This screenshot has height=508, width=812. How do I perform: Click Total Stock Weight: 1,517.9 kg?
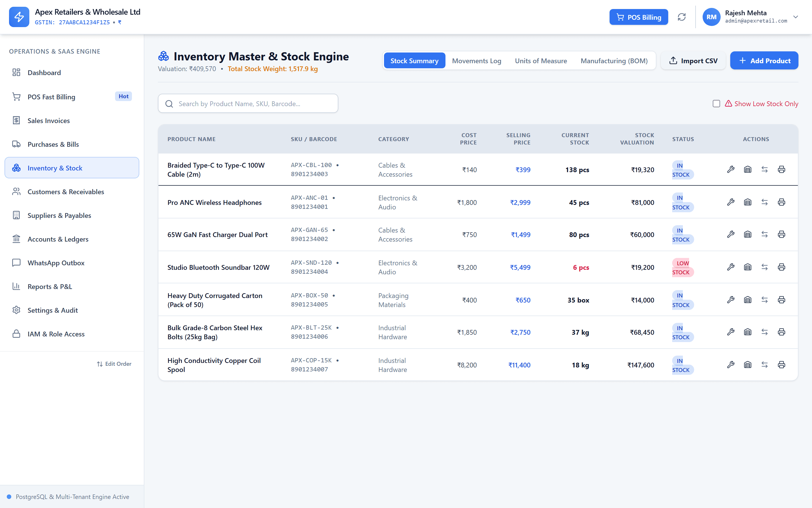click(x=272, y=69)
